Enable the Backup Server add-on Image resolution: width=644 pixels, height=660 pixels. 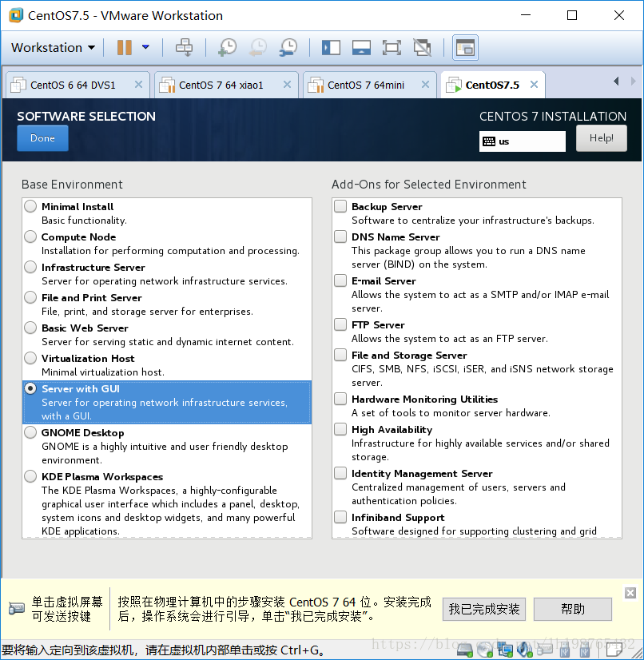pyautogui.click(x=340, y=206)
